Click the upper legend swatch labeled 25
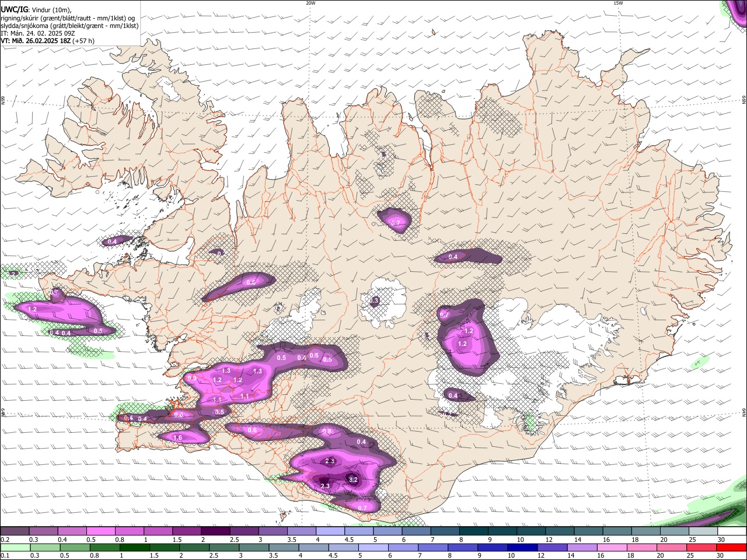Image resolution: width=747 pixels, height=560 pixels. (x=704, y=531)
